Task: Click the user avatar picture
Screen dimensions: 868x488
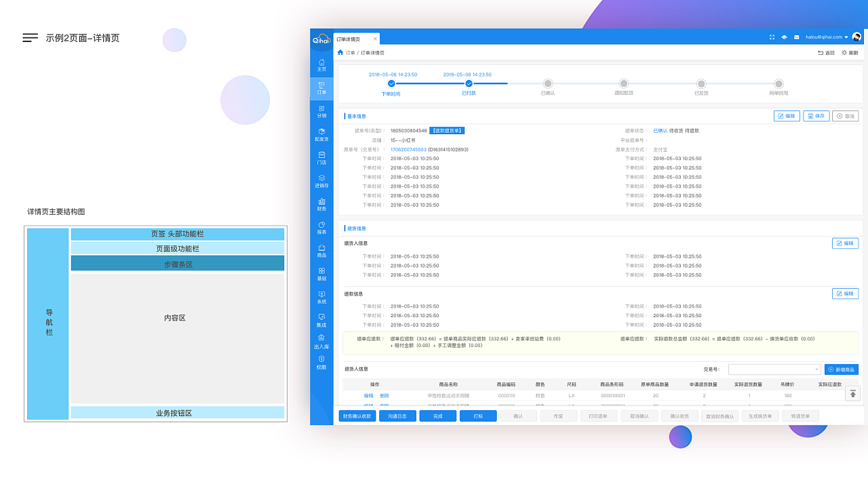Action: click(857, 37)
